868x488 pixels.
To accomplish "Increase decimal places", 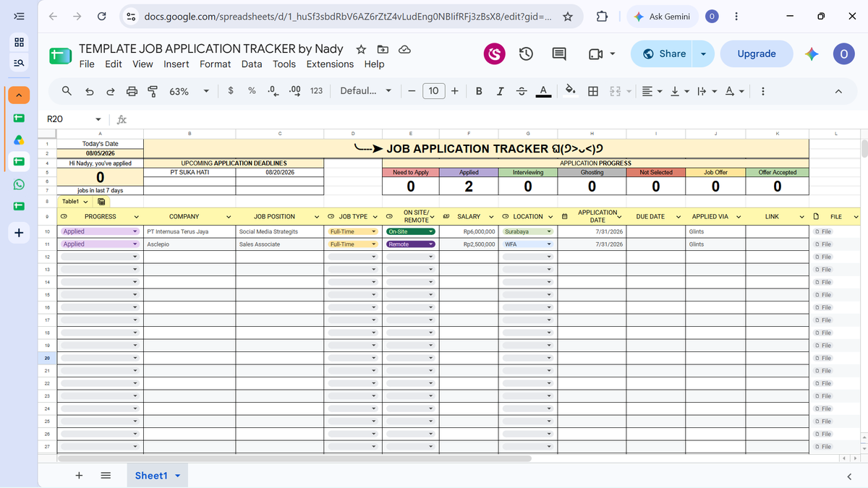I will (x=294, y=91).
